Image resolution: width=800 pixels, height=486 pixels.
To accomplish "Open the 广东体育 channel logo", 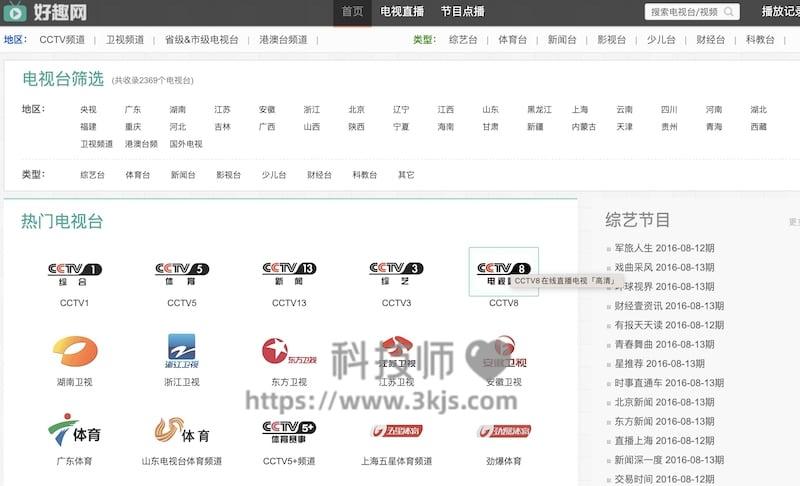I will click(x=74, y=430).
